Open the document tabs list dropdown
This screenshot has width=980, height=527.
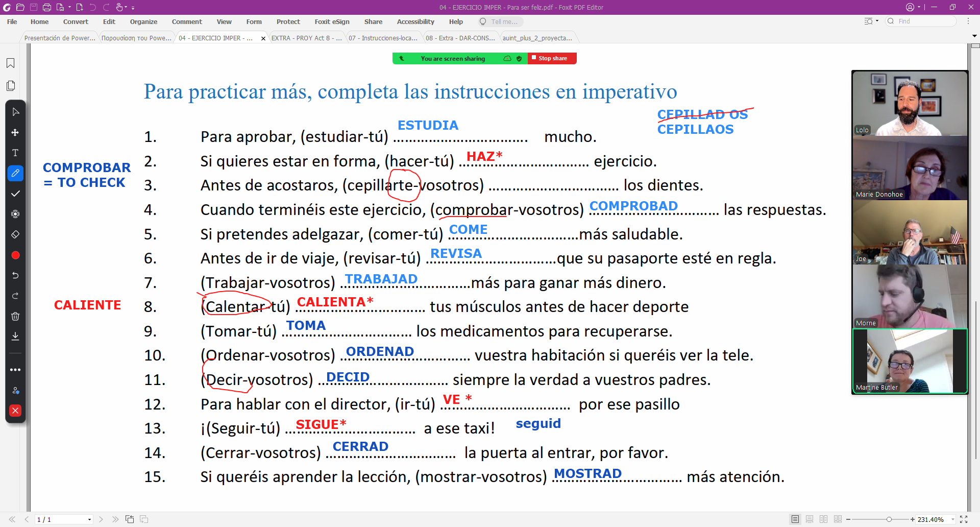click(974, 36)
